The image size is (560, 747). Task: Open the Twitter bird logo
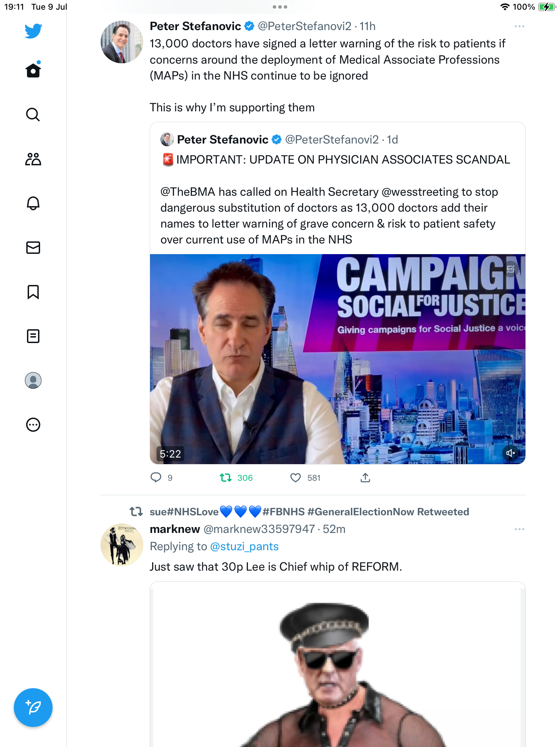[x=33, y=31]
